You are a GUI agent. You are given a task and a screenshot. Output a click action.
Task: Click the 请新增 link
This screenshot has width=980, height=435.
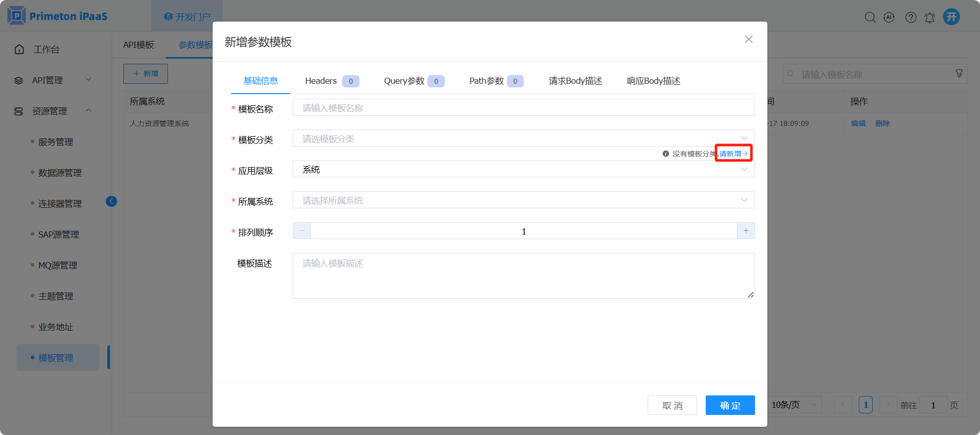[x=733, y=153]
